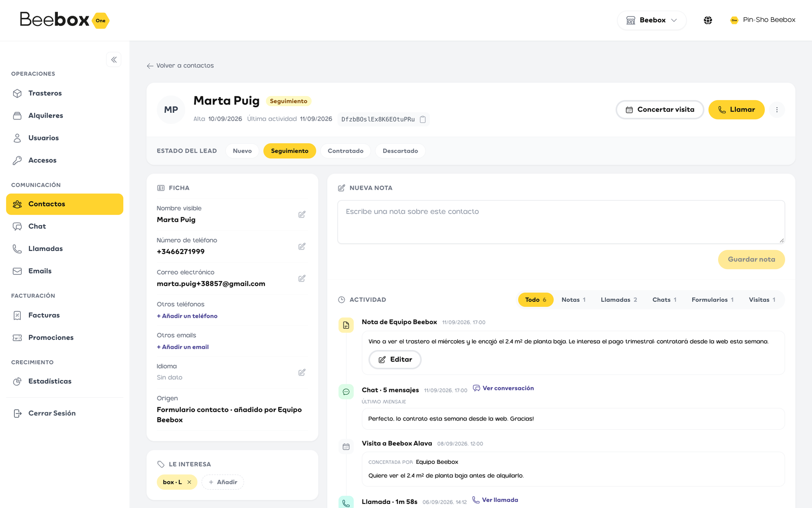The width and height of the screenshot is (812, 508).
Task: Edit the phone number pencil icon
Action: [302, 246]
